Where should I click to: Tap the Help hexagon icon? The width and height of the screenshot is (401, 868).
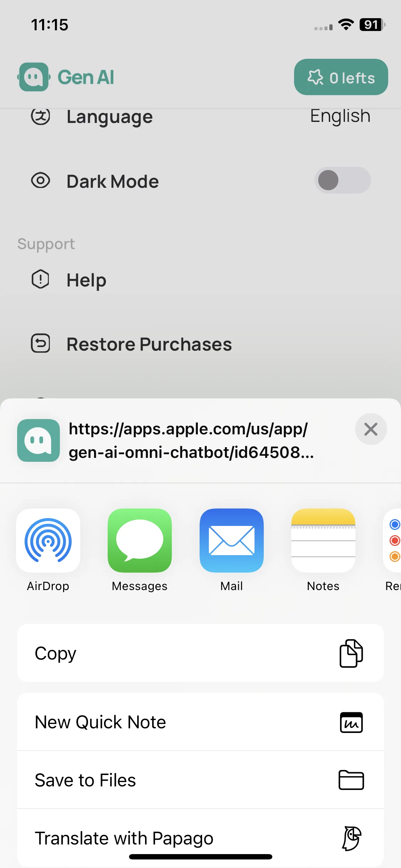pos(41,279)
